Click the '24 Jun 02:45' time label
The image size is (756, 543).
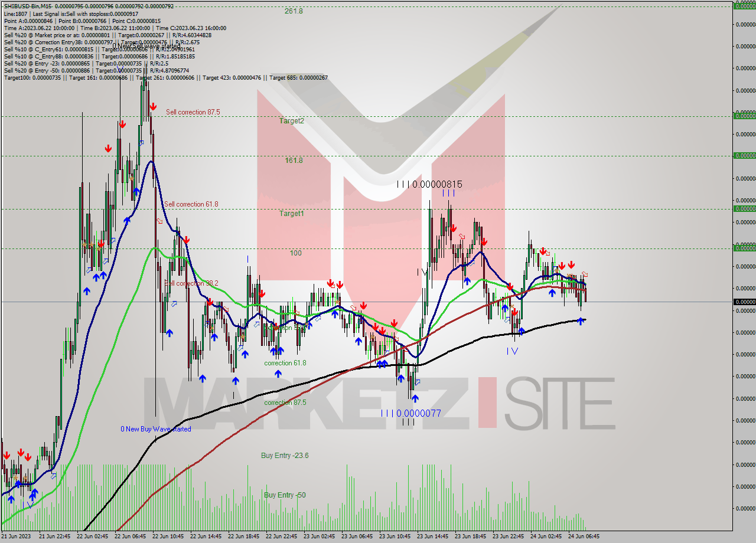click(546, 537)
